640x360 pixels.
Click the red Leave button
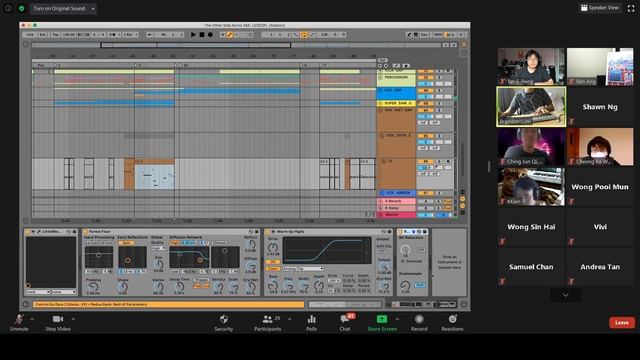pos(622,322)
